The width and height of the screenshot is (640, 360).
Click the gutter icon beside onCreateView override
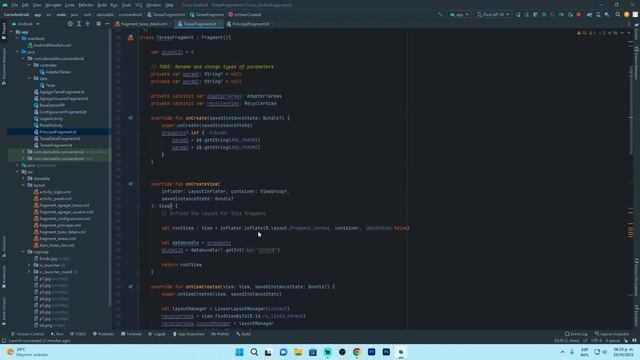[x=131, y=184]
